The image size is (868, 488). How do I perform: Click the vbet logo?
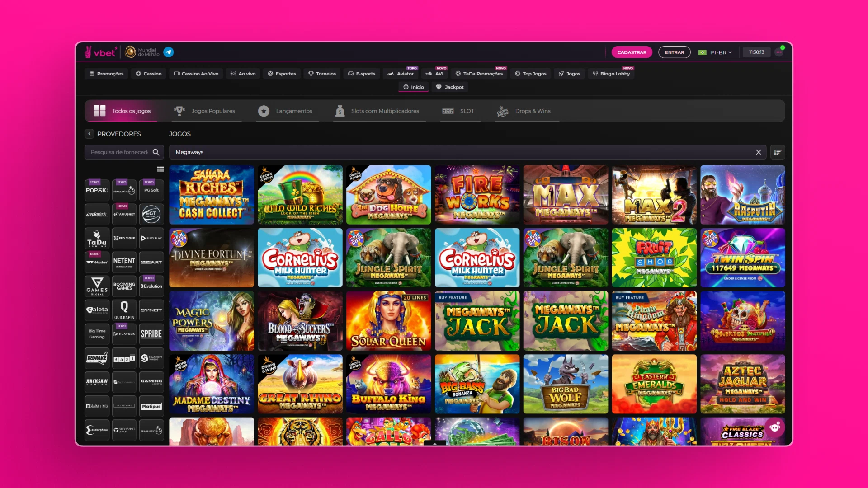coord(101,52)
